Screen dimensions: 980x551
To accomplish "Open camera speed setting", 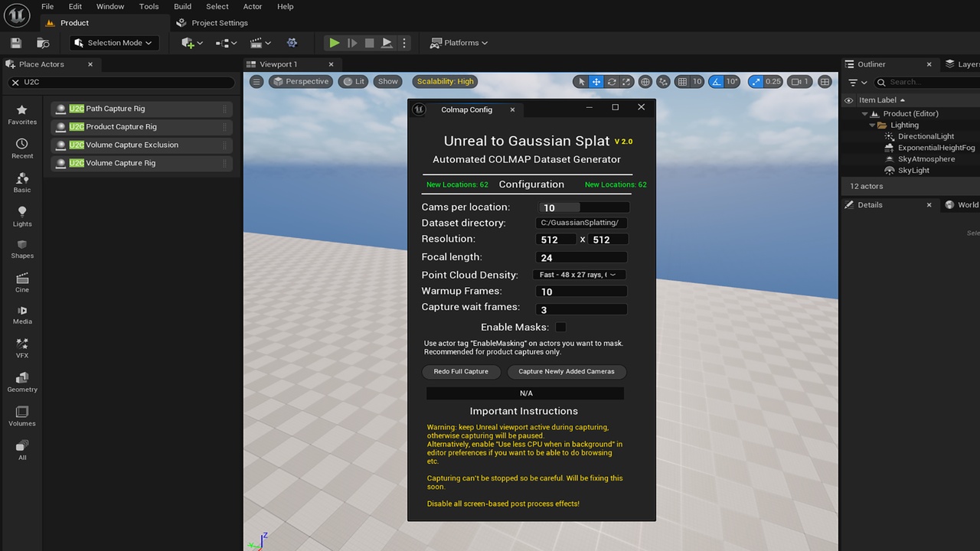I will tap(800, 82).
